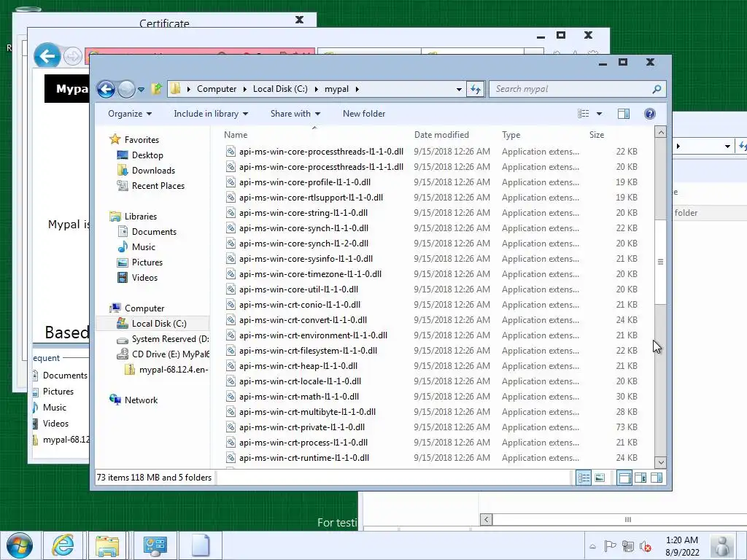The height and width of the screenshot is (560, 747).
Task: Click scrollbar up arrow in file list
Action: (x=660, y=133)
